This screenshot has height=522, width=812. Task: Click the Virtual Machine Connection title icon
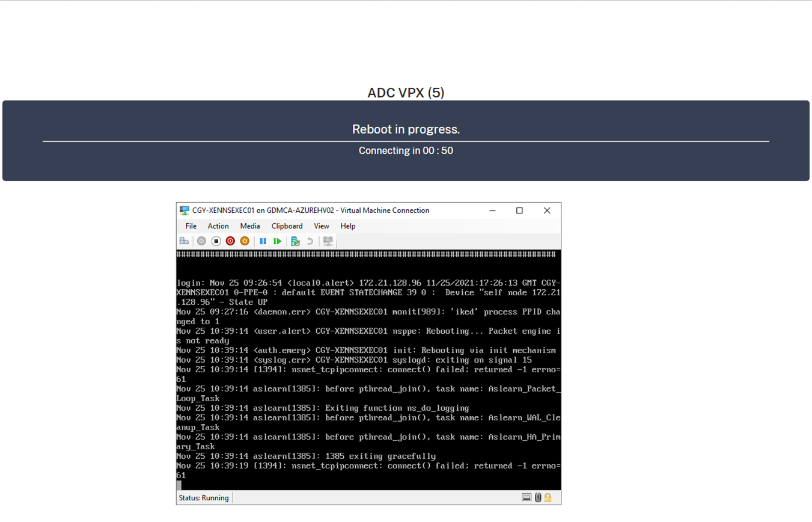(185, 210)
